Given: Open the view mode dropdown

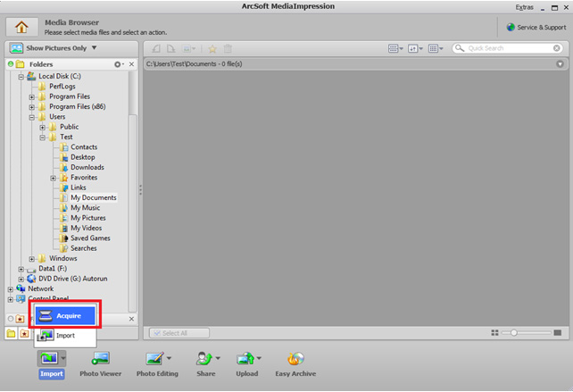Looking at the screenshot, I should click(x=395, y=48).
